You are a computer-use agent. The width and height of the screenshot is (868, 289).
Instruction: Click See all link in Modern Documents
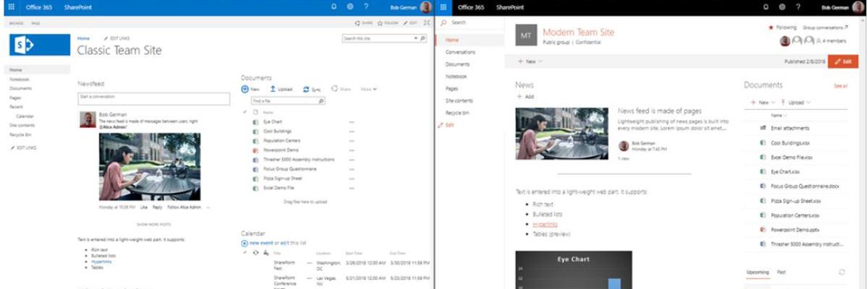tap(841, 85)
